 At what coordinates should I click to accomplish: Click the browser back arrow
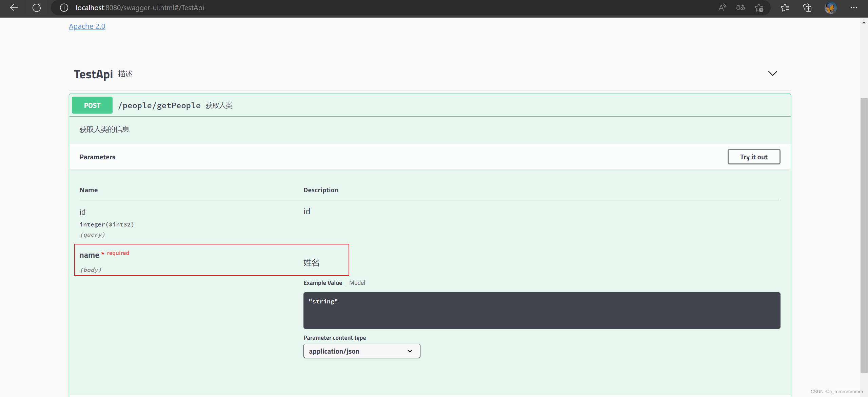pyautogui.click(x=14, y=7)
